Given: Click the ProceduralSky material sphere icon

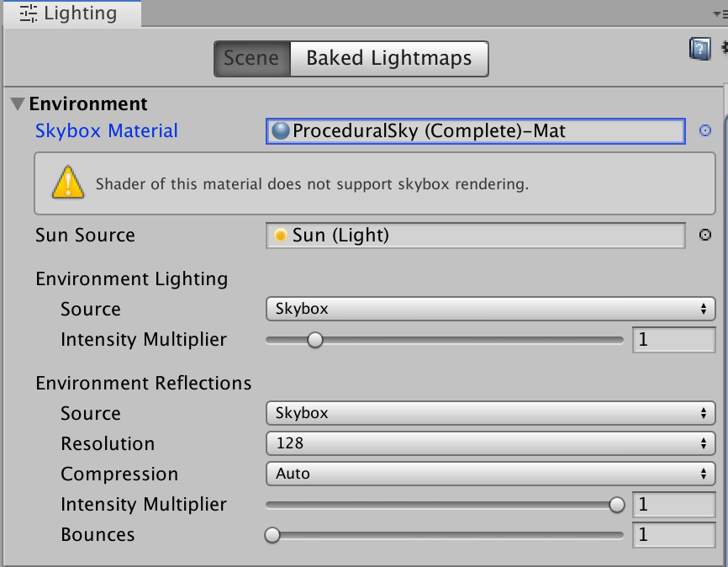Looking at the screenshot, I should coord(281,131).
